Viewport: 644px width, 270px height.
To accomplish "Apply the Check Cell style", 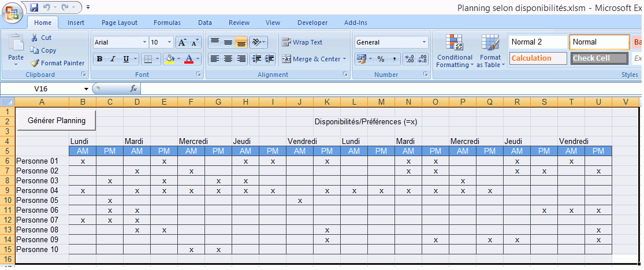I will (599, 58).
